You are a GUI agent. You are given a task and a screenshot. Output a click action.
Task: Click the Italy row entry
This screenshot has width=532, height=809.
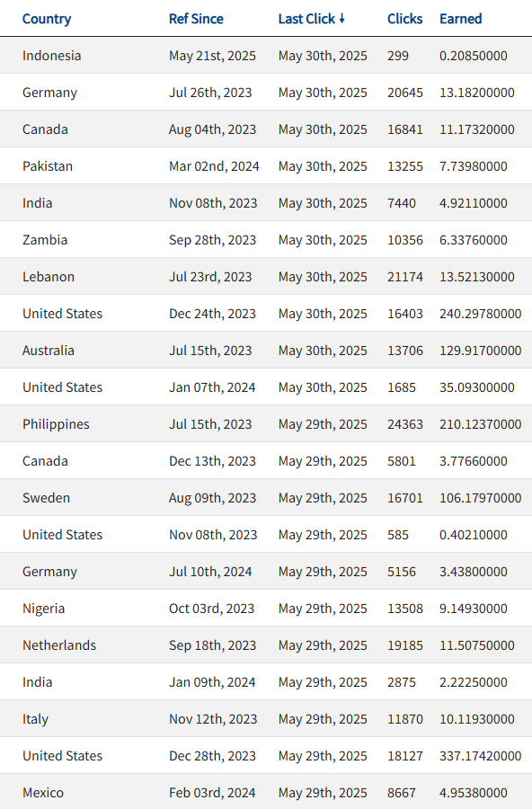[266, 719]
